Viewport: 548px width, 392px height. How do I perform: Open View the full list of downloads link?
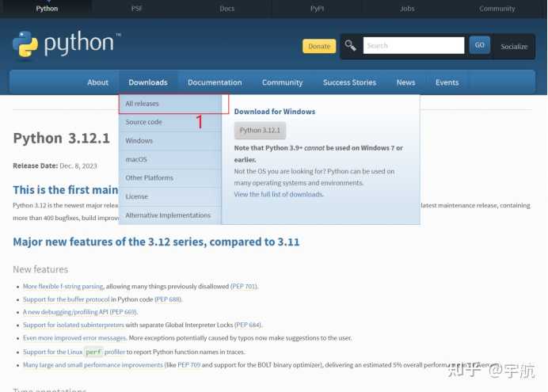click(x=279, y=194)
